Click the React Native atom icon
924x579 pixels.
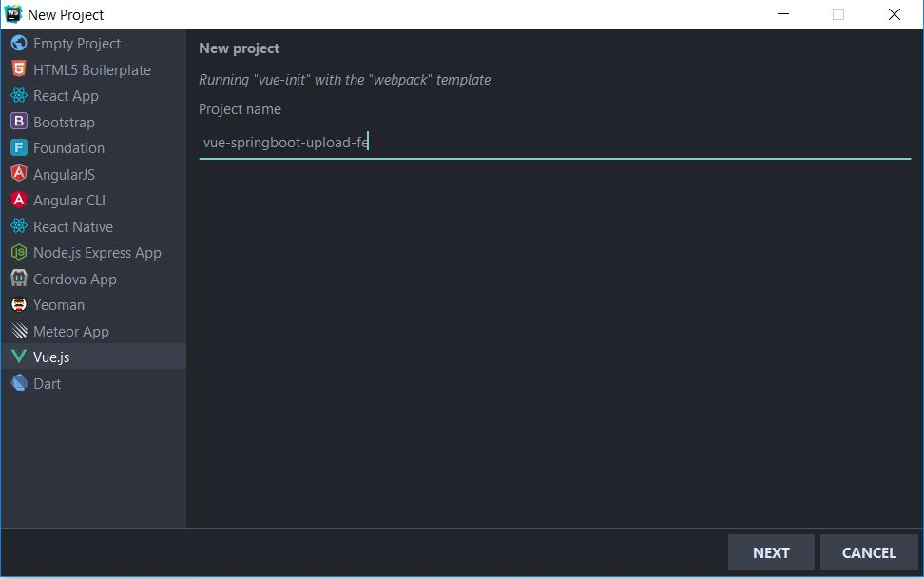(x=19, y=226)
